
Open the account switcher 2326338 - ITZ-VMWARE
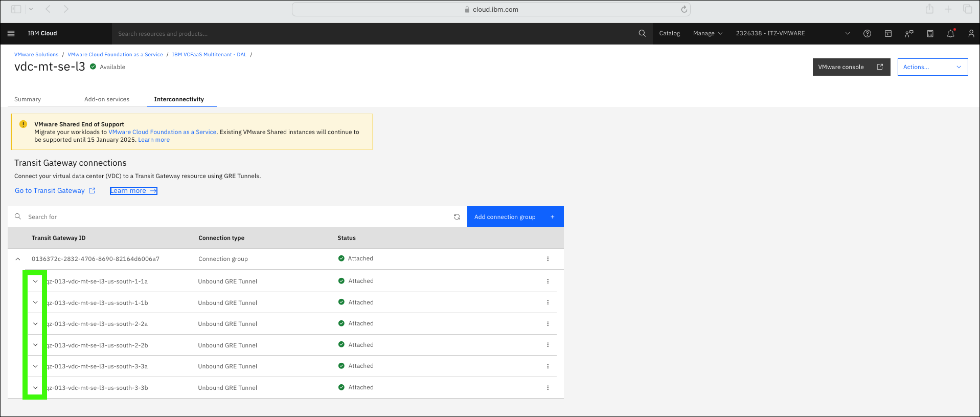[792, 33]
